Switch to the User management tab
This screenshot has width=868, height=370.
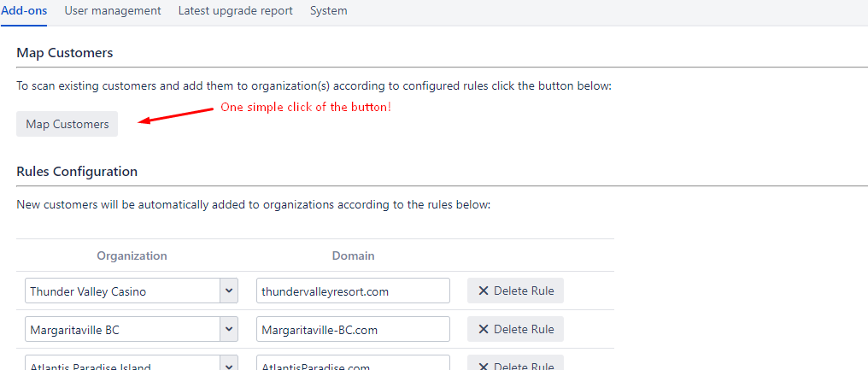click(112, 11)
